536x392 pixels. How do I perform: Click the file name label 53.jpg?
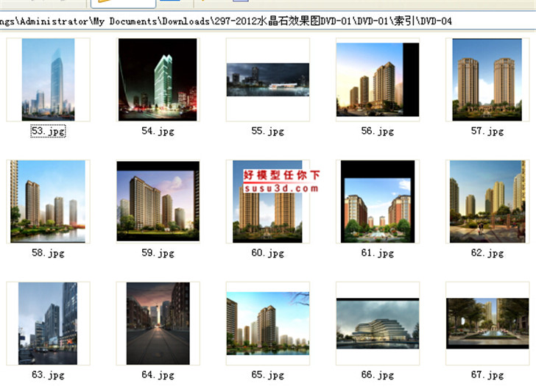coord(48,131)
